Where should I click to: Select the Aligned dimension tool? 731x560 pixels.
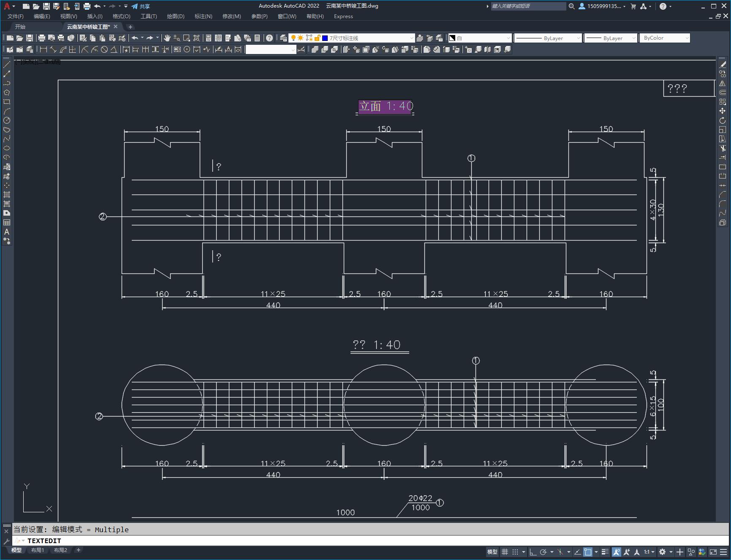(53, 49)
